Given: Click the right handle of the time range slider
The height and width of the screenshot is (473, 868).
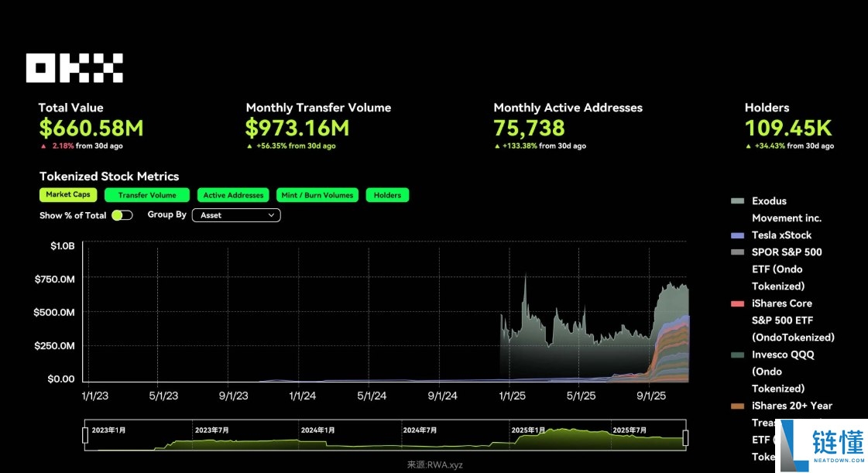Looking at the screenshot, I should pos(685,438).
